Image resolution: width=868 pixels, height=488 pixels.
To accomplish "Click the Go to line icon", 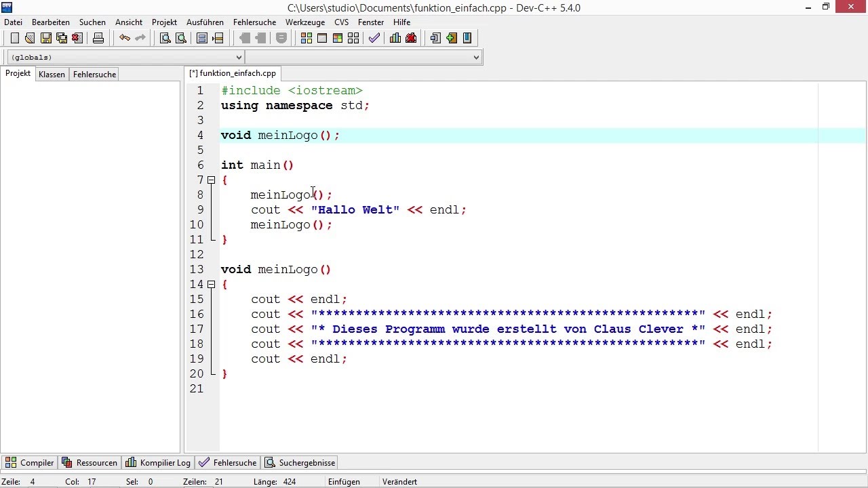I will [218, 38].
